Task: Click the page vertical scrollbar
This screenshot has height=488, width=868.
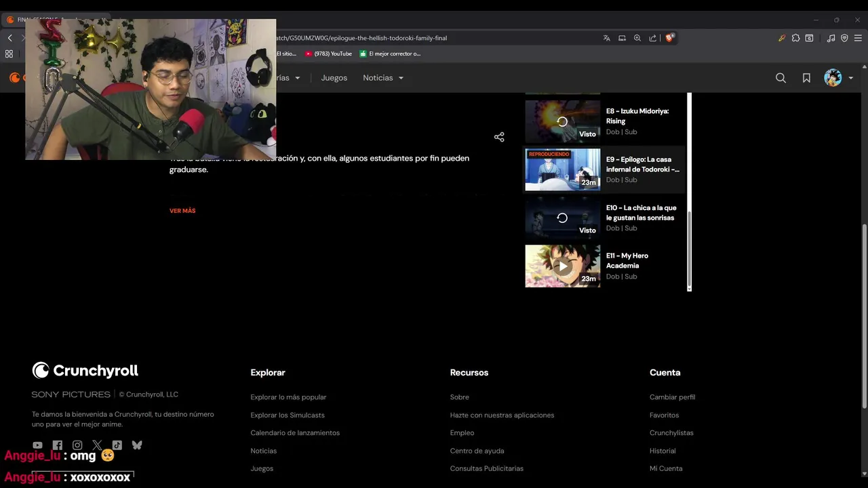Action: (864, 315)
